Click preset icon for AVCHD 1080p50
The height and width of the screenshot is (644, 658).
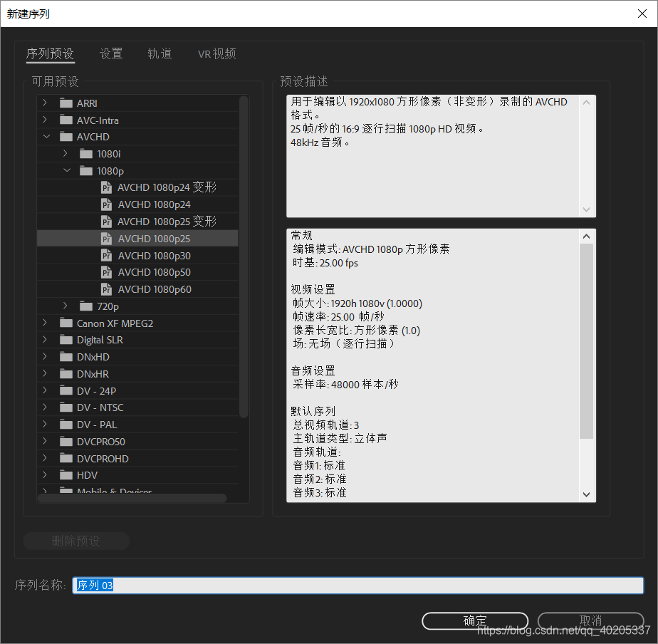pos(107,272)
